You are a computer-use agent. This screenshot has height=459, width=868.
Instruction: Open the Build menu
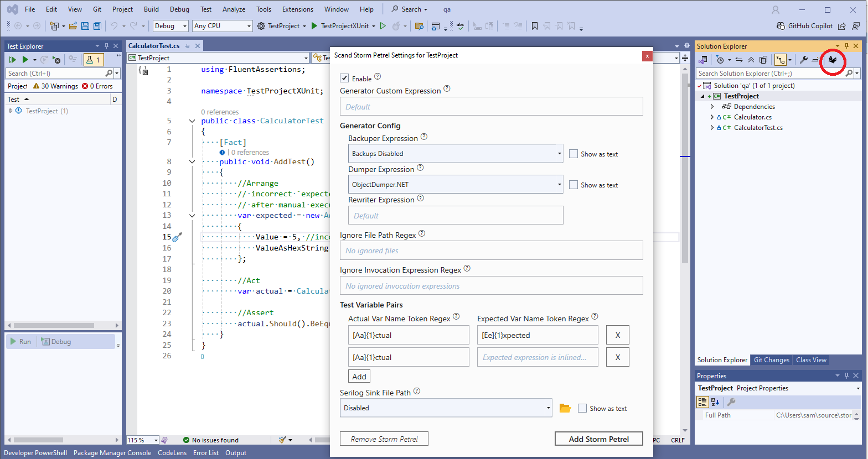pyautogui.click(x=151, y=9)
